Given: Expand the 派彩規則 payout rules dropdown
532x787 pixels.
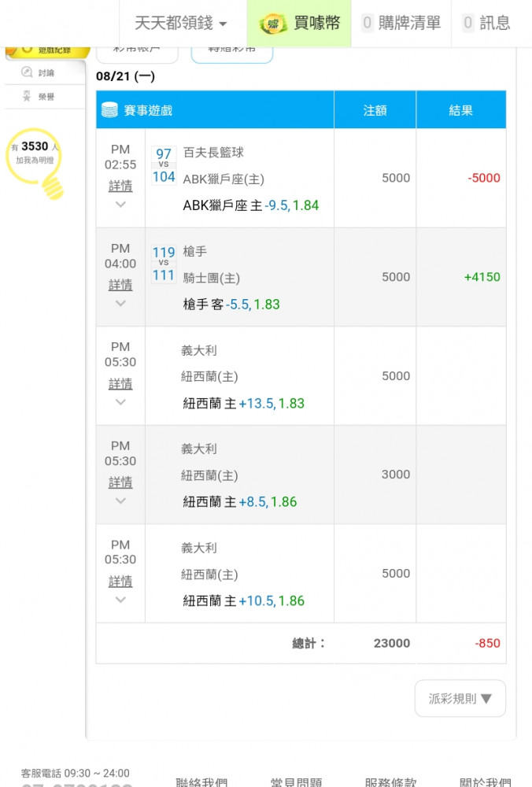Looking at the screenshot, I should coord(460,698).
